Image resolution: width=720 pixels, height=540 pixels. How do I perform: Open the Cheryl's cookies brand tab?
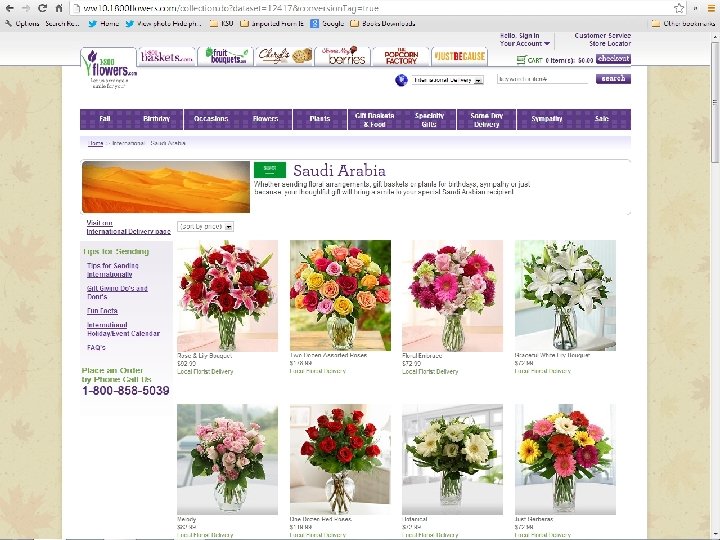pos(285,56)
